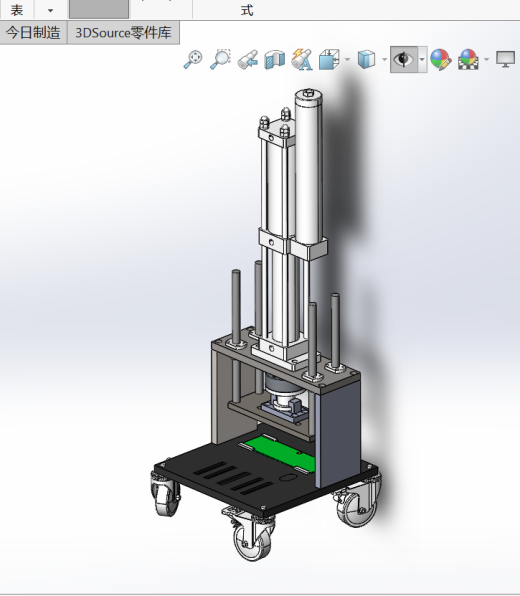This screenshot has height=596, width=520.
Task: Click the 表 dropdown arrow in ribbon
Action: coord(51,11)
